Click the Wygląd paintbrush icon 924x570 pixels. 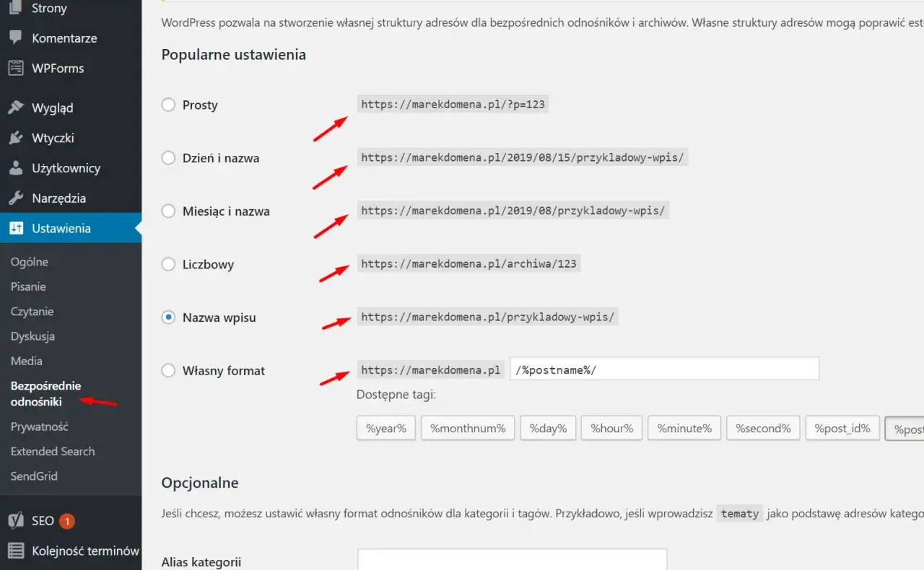pyautogui.click(x=15, y=108)
